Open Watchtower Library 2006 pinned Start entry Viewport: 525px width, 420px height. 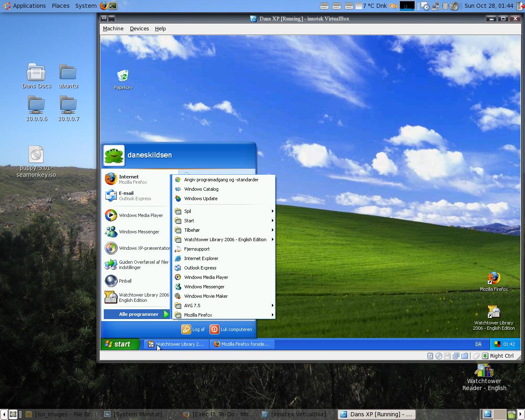(x=137, y=297)
